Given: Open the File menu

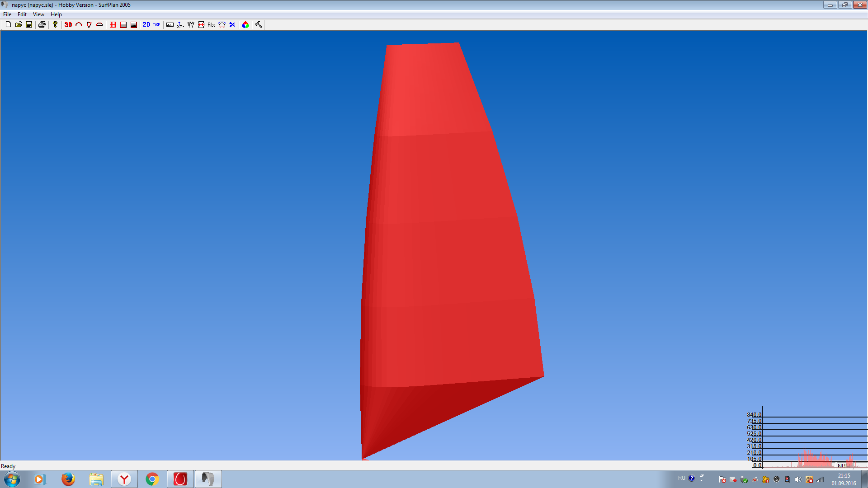Looking at the screenshot, I should click(7, 14).
